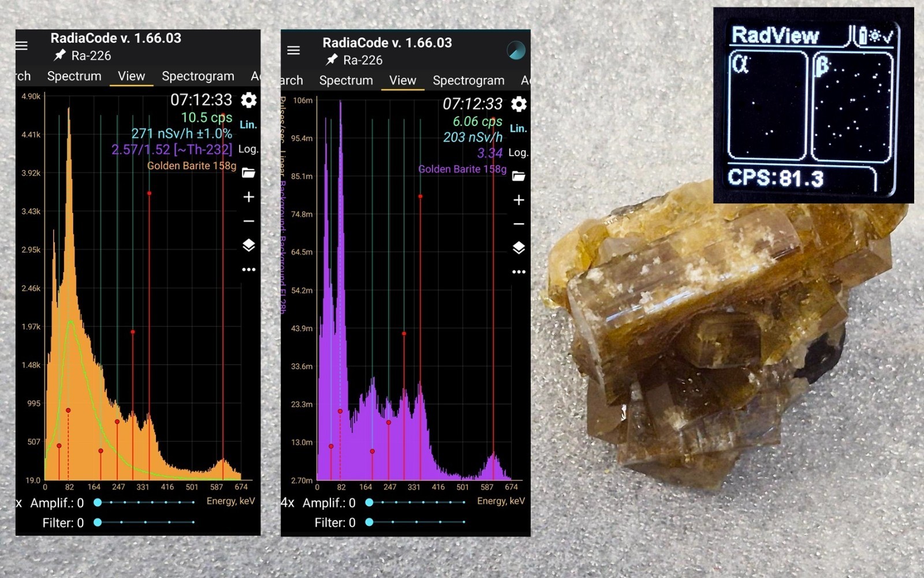This screenshot has width=924, height=578.
Task: Open layers icon in right spectrum
Action: tap(519, 248)
